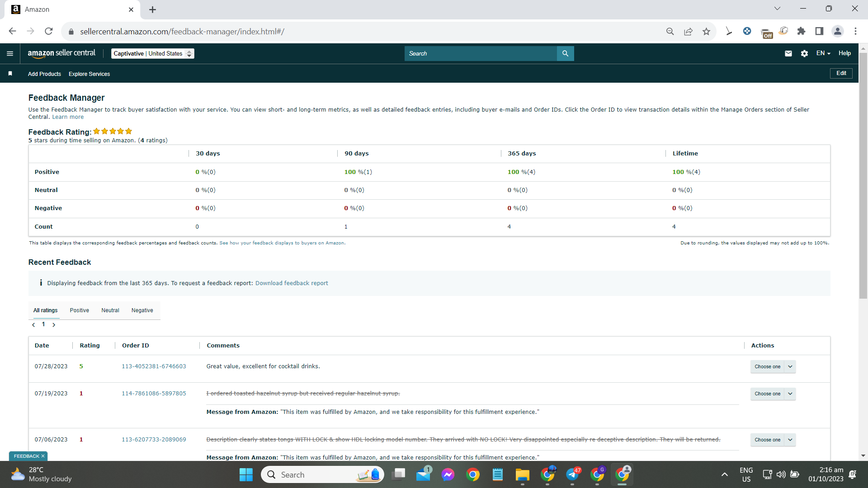Screen dimensions: 868x488
Task: Open clock and date panel
Action: (826, 474)
